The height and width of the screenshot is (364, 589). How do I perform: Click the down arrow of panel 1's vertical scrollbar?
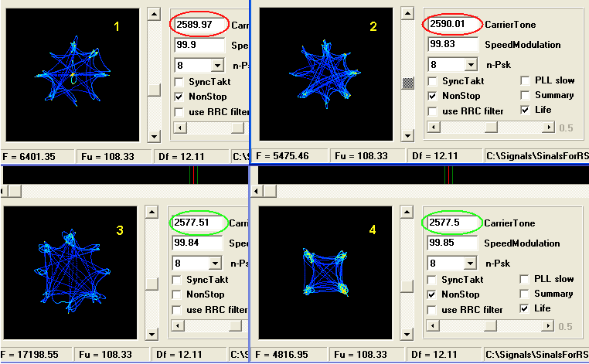point(155,137)
